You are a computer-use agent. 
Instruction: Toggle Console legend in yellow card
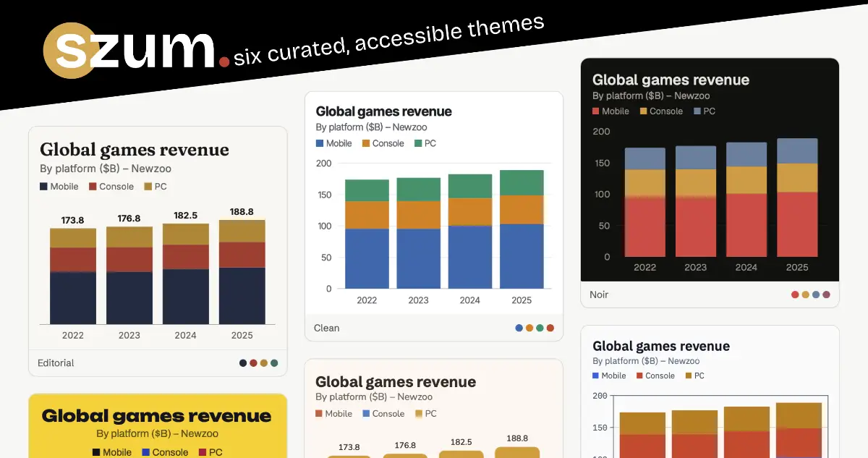pyautogui.click(x=165, y=452)
